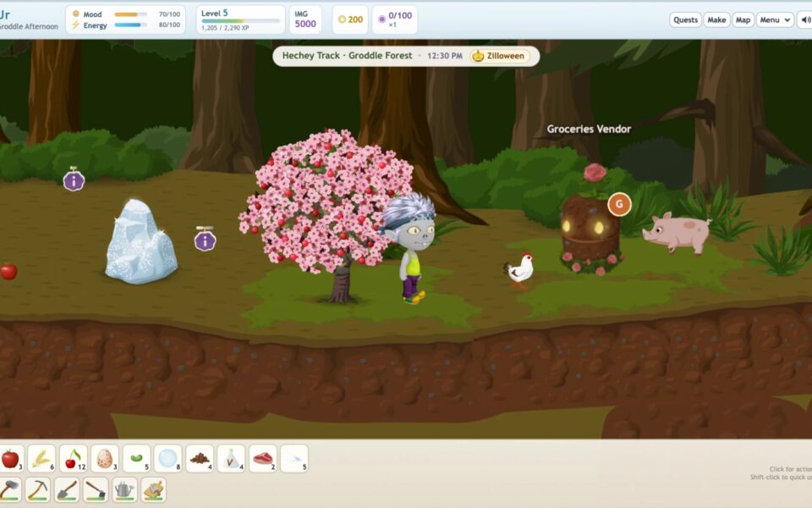Click the grey-haired player avatar

[411, 248]
